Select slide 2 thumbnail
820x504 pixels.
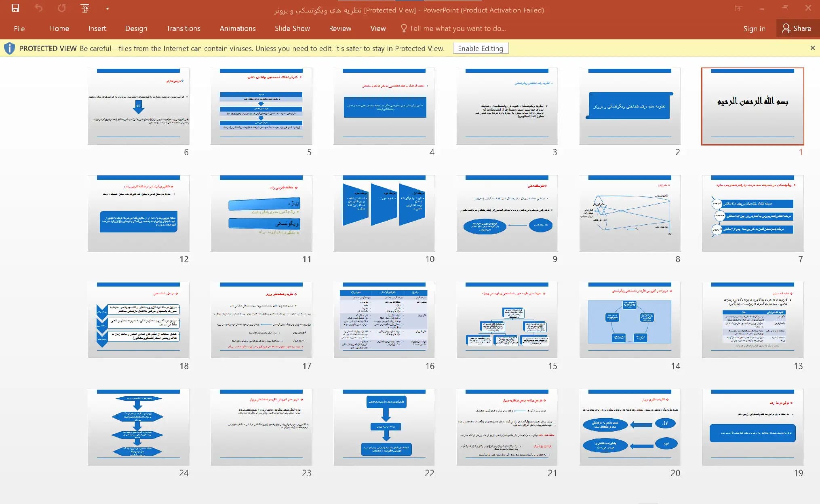[x=630, y=106]
